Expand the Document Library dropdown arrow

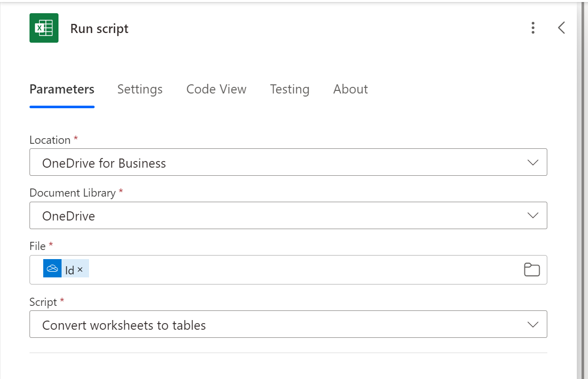(533, 215)
